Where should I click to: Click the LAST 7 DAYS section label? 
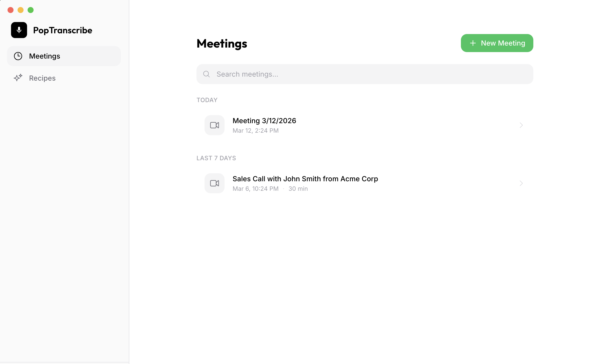[x=216, y=158]
